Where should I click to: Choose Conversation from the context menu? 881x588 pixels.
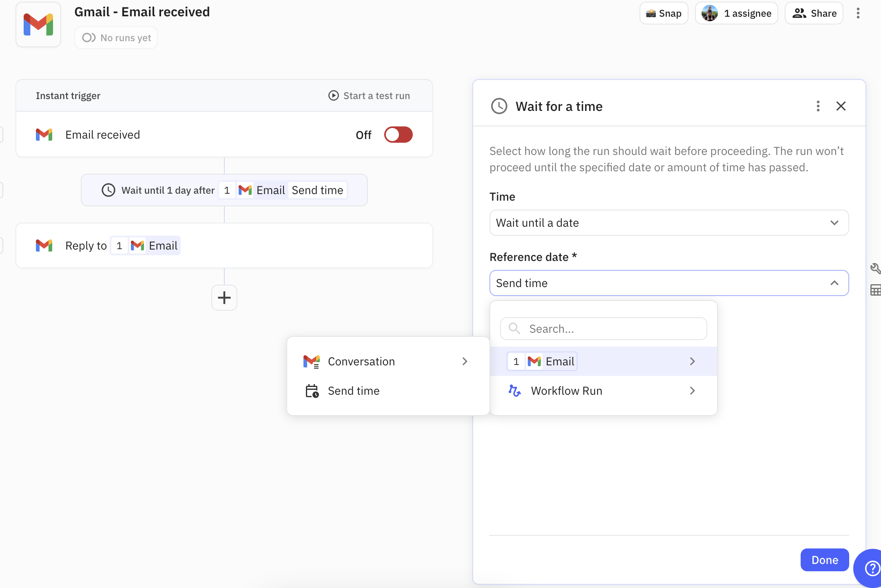pyautogui.click(x=361, y=361)
